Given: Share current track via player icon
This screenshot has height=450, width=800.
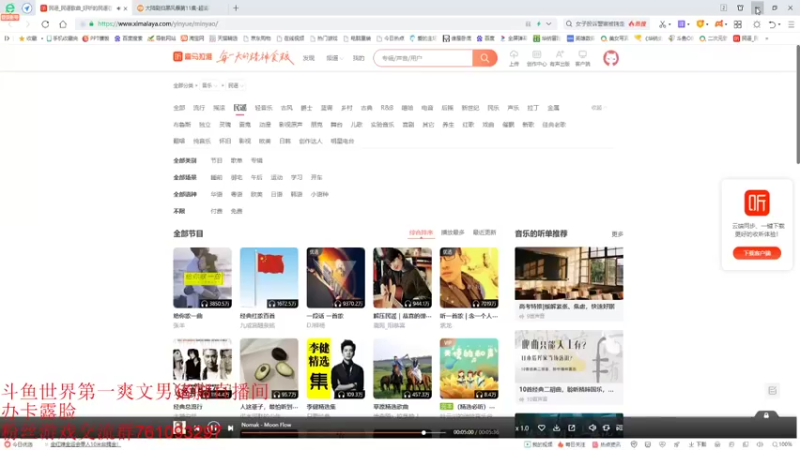Looking at the screenshot, I should (572, 428).
